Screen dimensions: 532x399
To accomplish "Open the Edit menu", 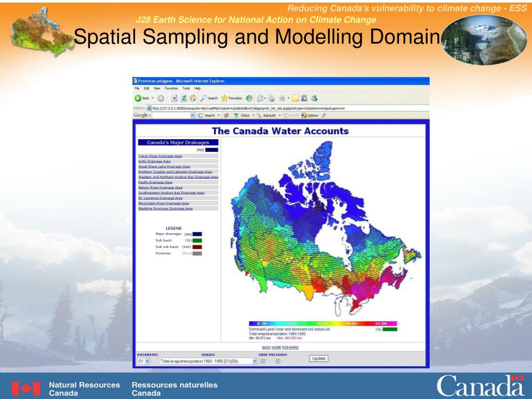I will coord(146,88).
